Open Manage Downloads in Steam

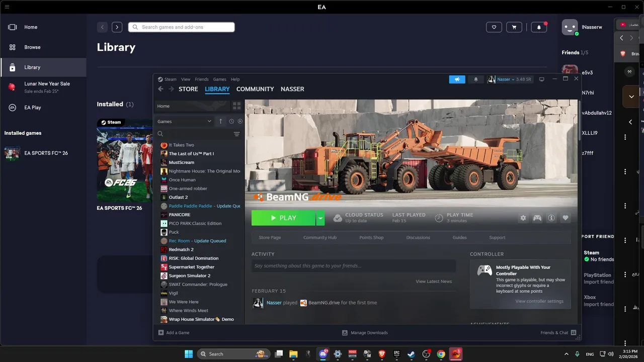pyautogui.click(x=365, y=333)
